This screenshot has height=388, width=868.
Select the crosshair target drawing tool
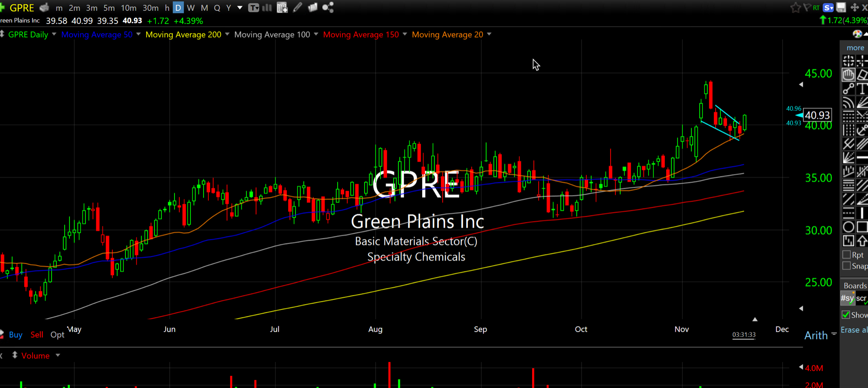[x=848, y=61]
